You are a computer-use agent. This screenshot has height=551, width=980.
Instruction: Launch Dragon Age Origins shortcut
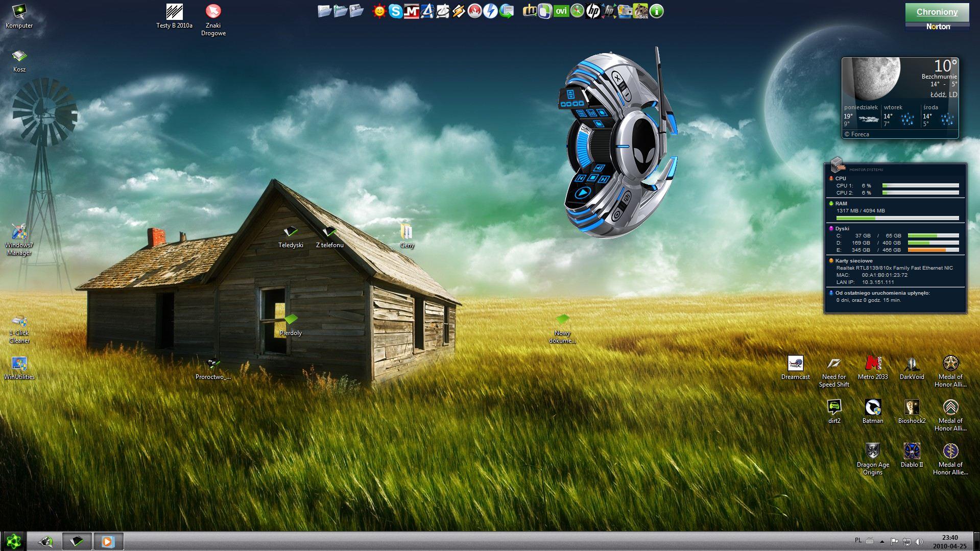(873, 459)
